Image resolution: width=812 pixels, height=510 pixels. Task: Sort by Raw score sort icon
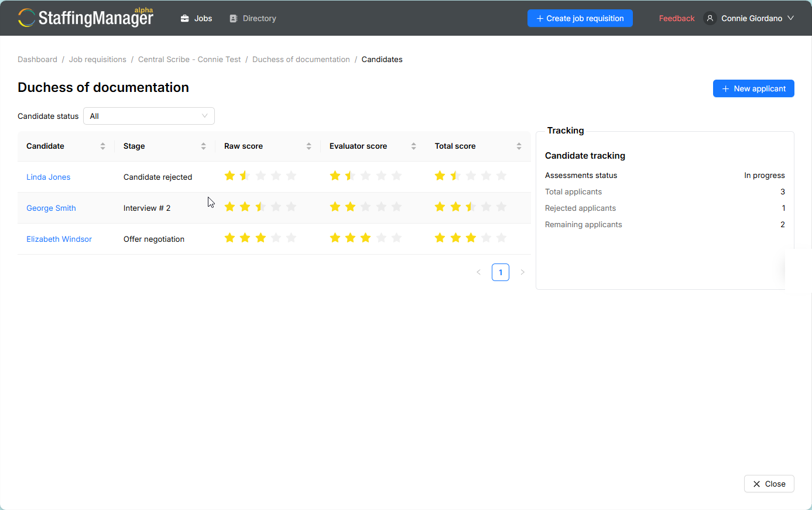click(309, 146)
